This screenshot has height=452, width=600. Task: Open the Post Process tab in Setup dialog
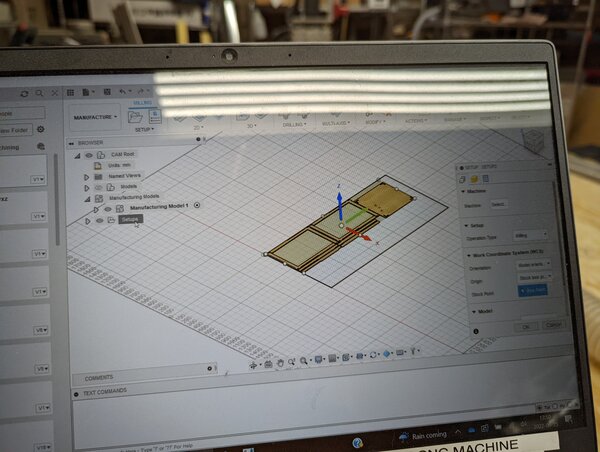point(486,178)
